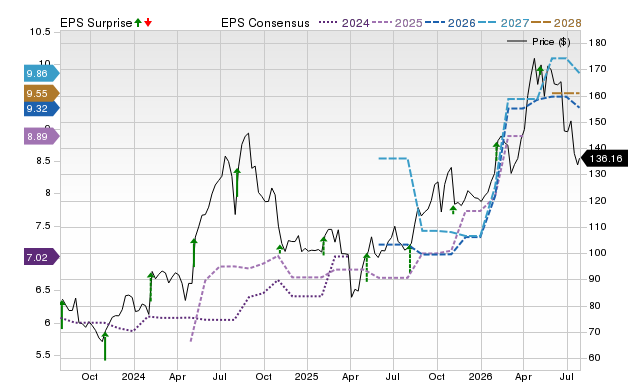Click the Price ($) legend entry

pyautogui.click(x=539, y=42)
